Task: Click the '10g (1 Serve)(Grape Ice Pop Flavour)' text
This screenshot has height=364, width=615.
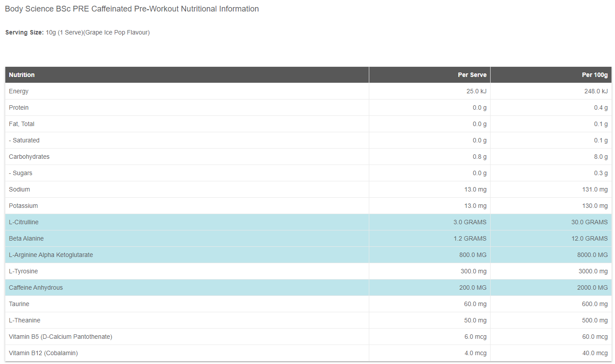Action: pyautogui.click(x=98, y=32)
